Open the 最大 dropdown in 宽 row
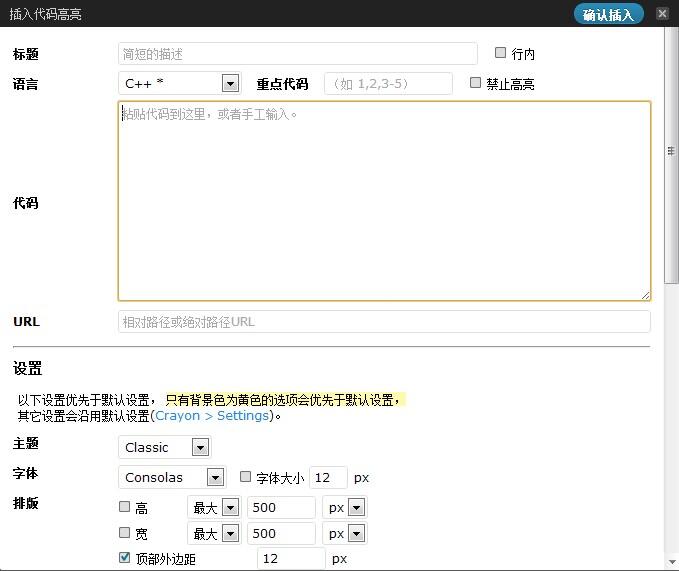This screenshot has width=679, height=571. click(x=214, y=533)
